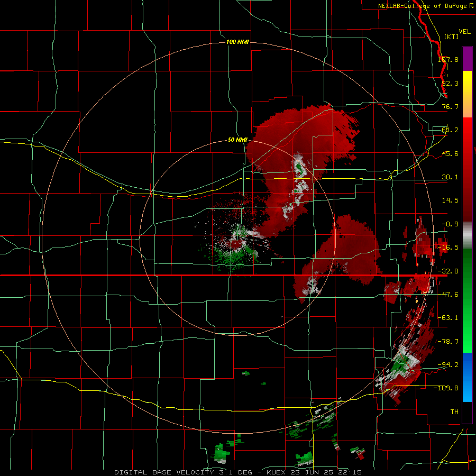Viewport: 476px width, 476px height.
Task: Click the -47.6 velocity scale value
Action: pos(448,295)
